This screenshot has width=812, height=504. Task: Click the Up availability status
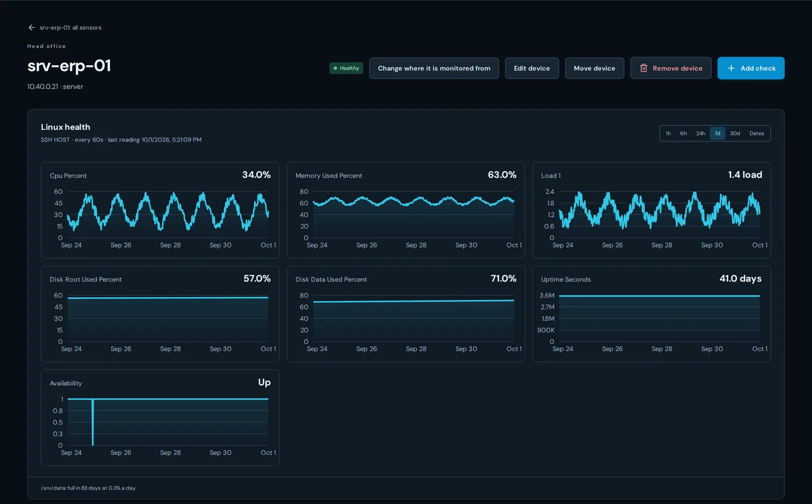click(264, 382)
